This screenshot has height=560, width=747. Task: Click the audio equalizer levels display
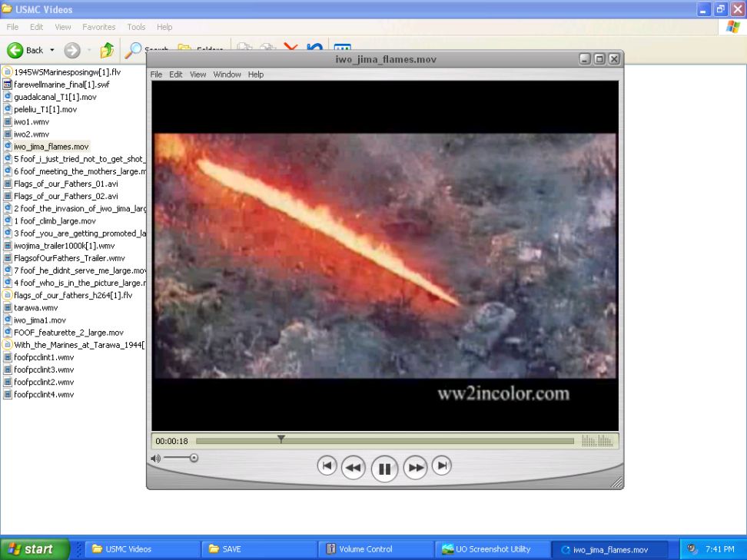pyautogui.click(x=597, y=440)
